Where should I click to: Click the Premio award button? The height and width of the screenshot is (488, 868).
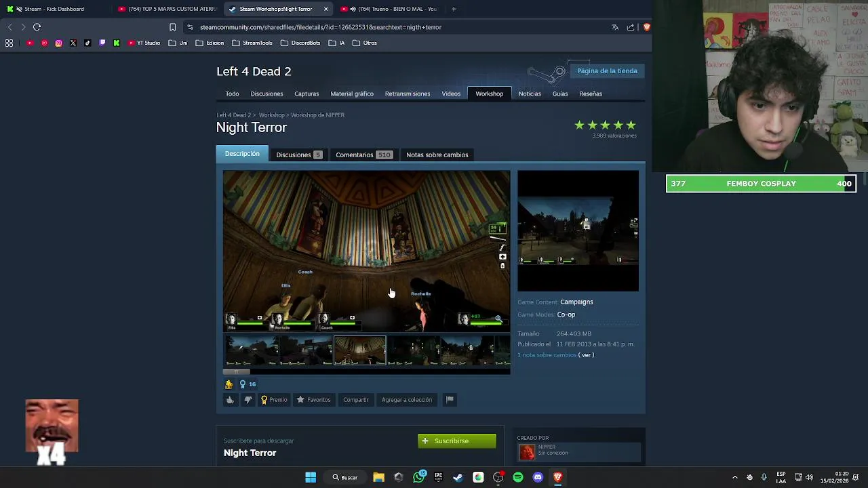click(x=274, y=400)
